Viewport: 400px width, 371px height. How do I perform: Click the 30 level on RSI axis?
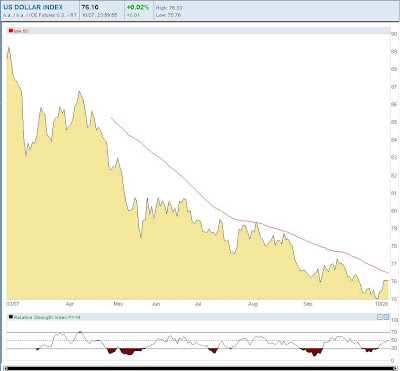point(394,348)
